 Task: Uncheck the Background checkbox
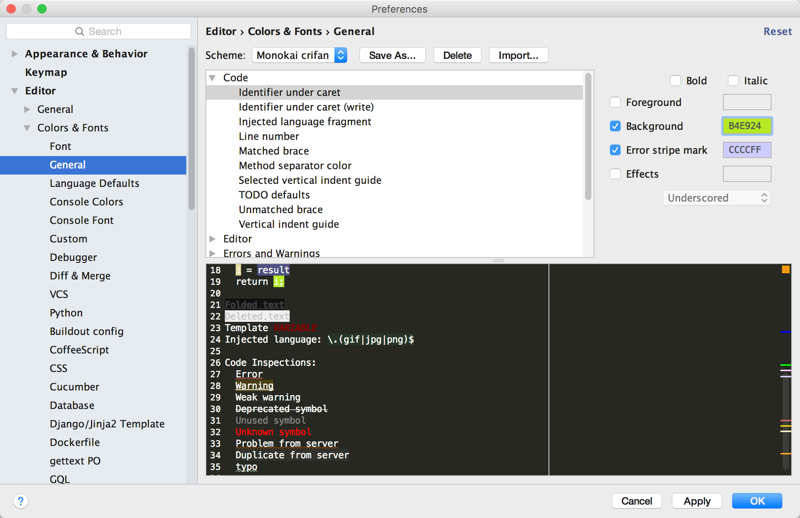click(615, 126)
